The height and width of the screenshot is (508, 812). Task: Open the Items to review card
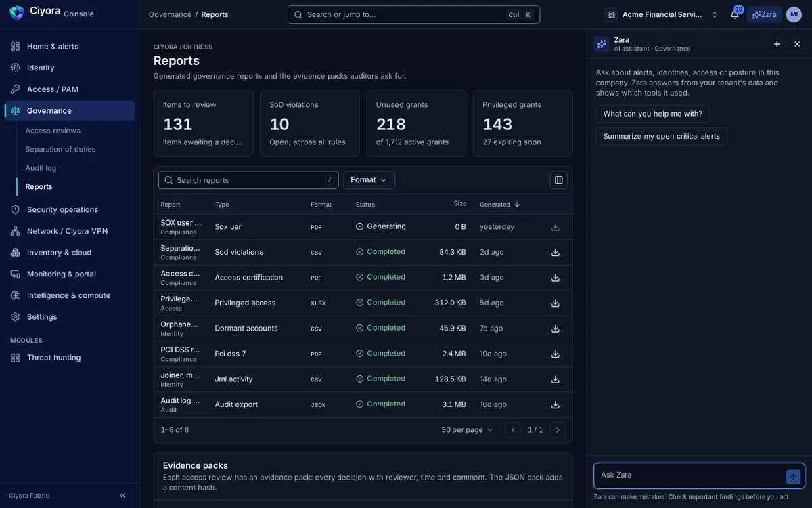(203, 124)
